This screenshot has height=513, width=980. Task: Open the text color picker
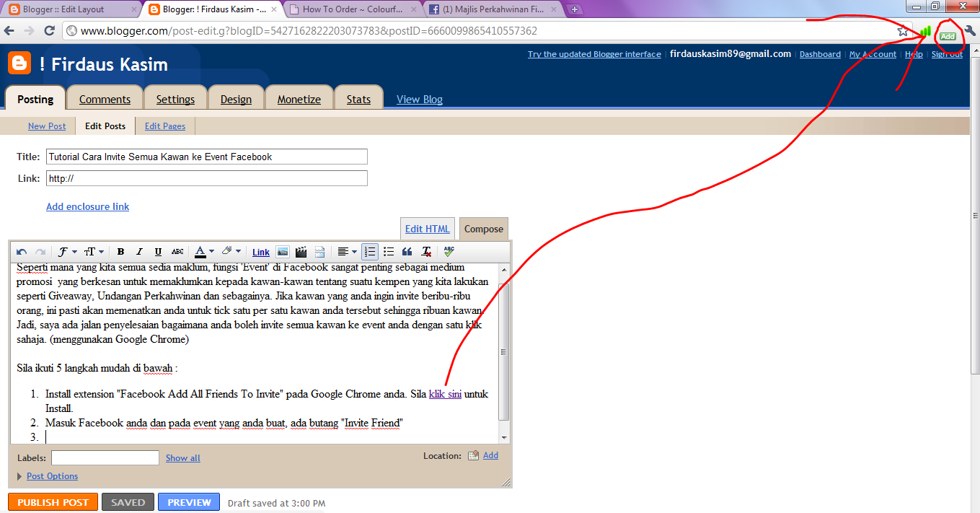(x=204, y=252)
